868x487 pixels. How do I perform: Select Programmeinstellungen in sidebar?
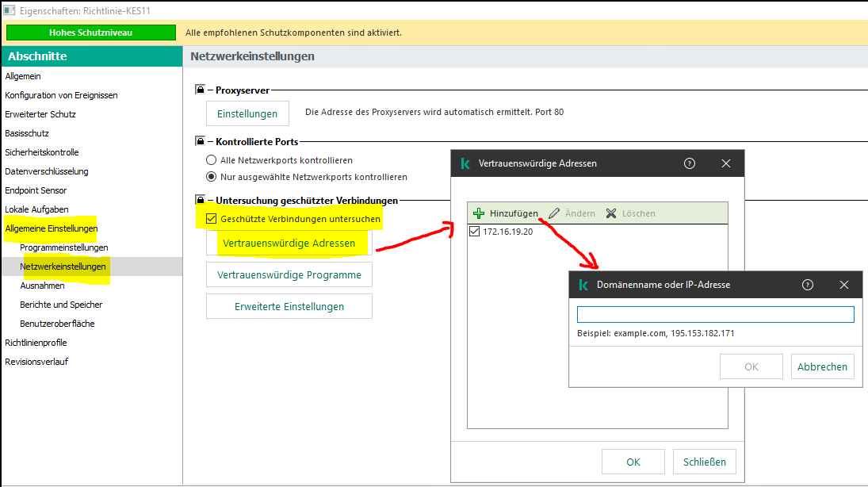pos(64,247)
